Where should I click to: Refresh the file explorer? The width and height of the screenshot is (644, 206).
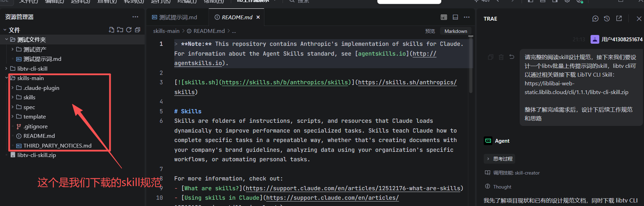pos(129,30)
